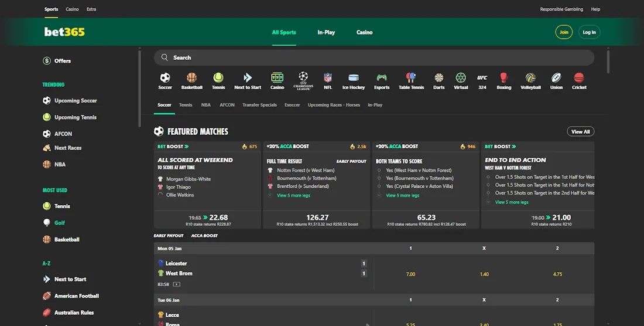This screenshot has height=326, width=644.
Task: Click the main page scrollbar
Action: coord(608,62)
